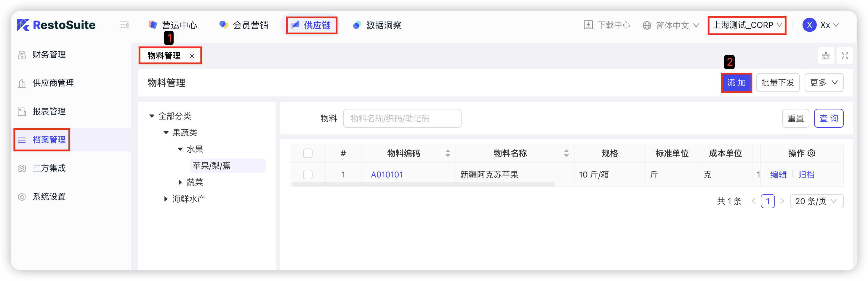868x281 pixels.
Task: Open material code A010101 link
Action: pos(387,175)
